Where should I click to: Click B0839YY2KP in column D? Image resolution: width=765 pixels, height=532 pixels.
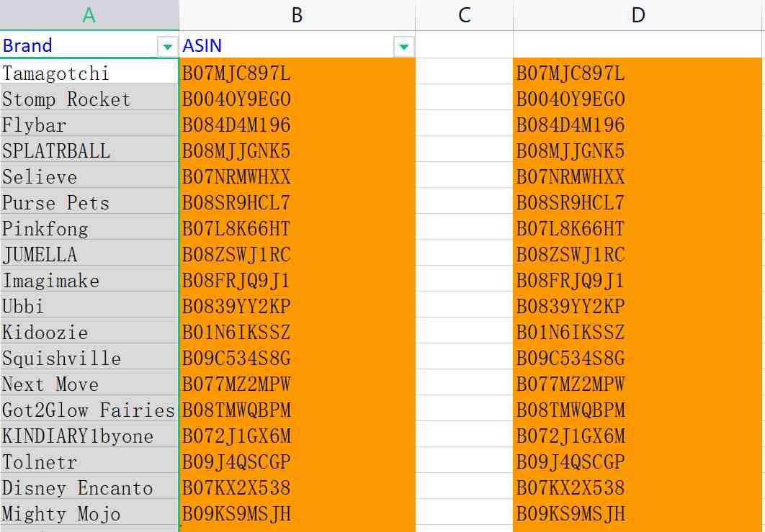[x=637, y=306]
